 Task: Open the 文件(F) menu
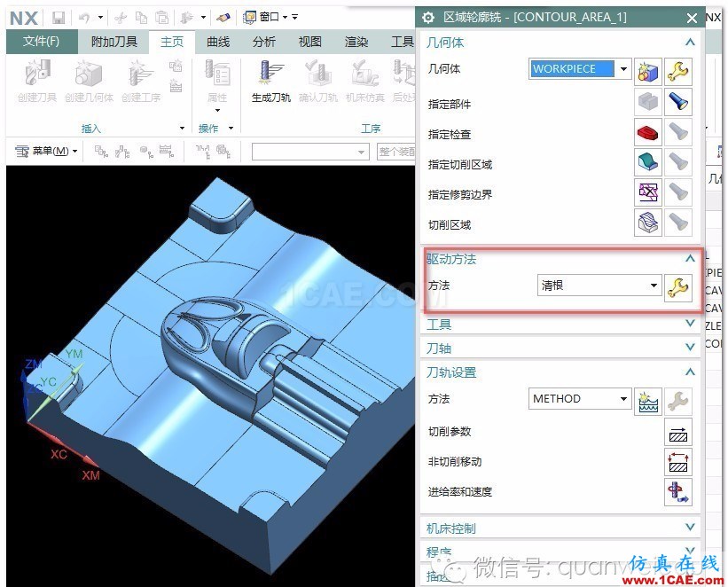click(42, 42)
